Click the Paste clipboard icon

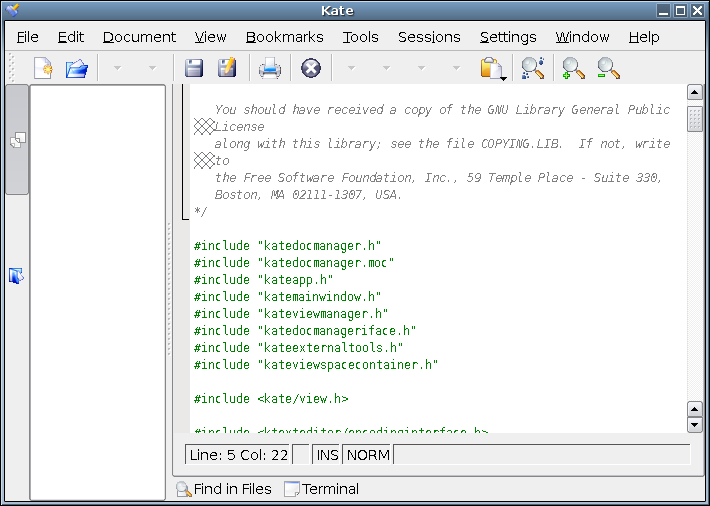[x=492, y=69]
